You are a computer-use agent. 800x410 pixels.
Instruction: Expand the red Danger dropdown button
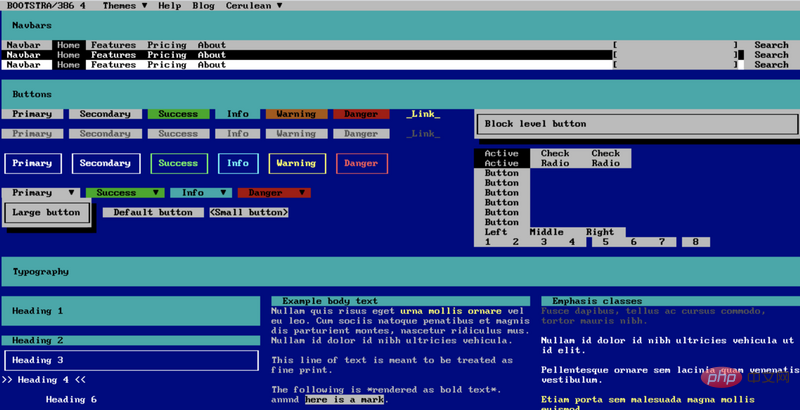273,192
